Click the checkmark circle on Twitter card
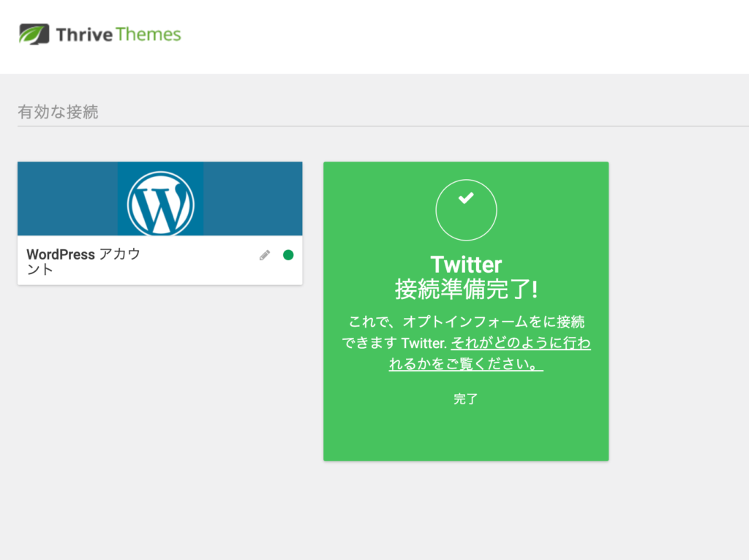 466,210
